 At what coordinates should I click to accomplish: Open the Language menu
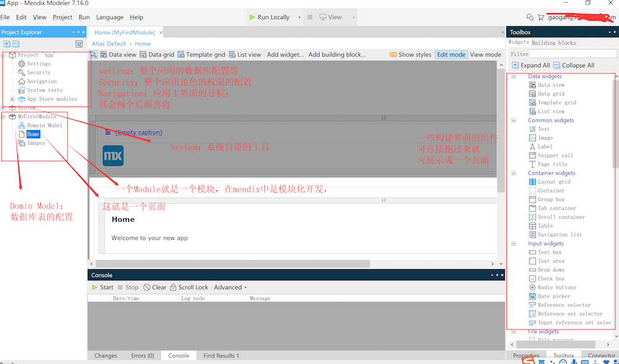[x=110, y=17]
